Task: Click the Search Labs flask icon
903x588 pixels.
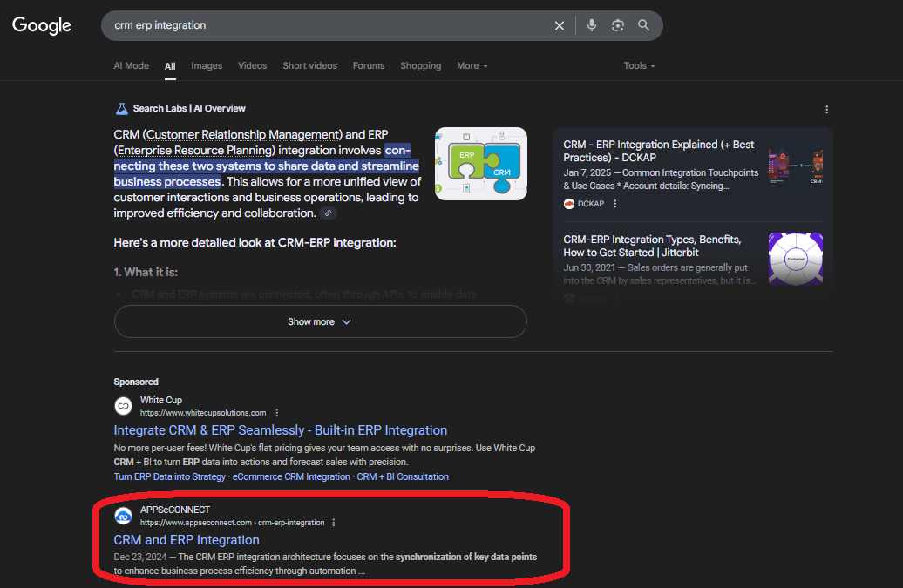Action: [x=121, y=108]
